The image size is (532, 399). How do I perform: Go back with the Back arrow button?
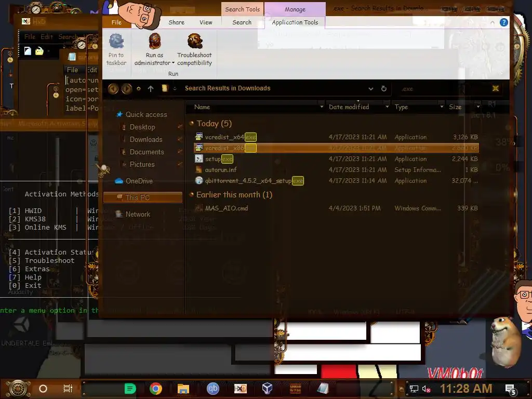pos(113,88)
